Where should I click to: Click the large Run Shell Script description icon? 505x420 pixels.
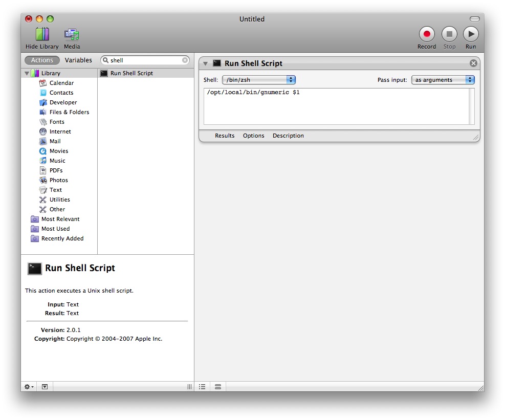34,269
